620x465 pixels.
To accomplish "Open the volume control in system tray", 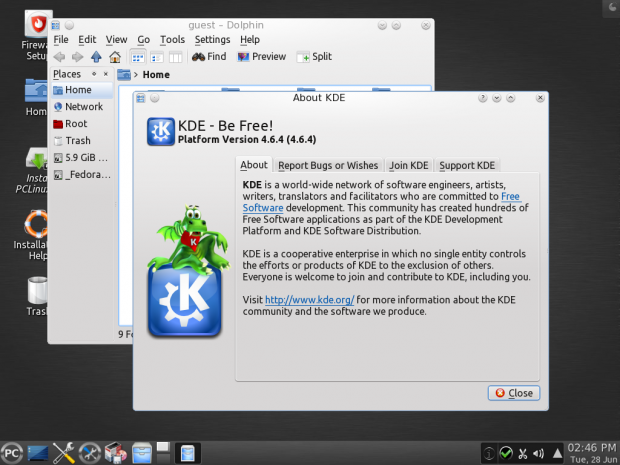I will (x=539, y=453).
